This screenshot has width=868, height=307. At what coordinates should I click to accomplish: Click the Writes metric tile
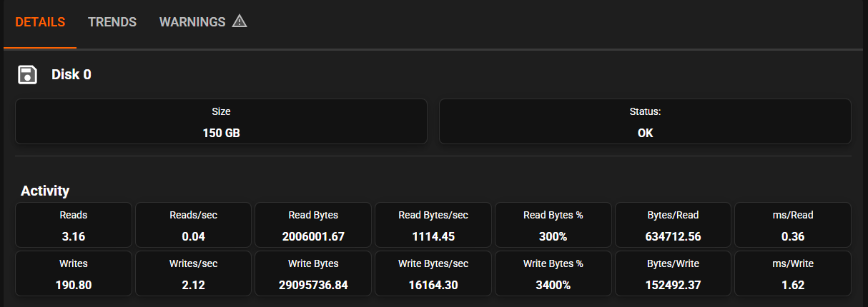74,273
